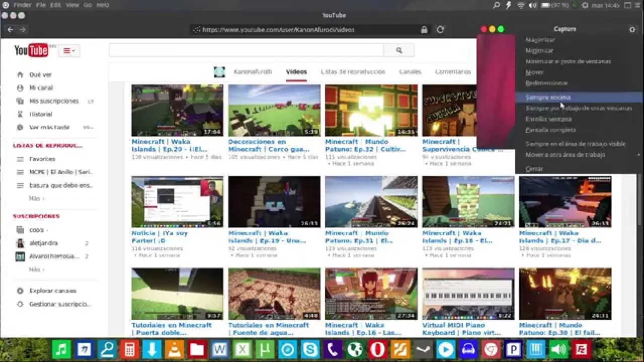Launch the piano keyboard app in dock
This screenshot has height=362, width=644.
pyautogui.click(x=536, y=349)
